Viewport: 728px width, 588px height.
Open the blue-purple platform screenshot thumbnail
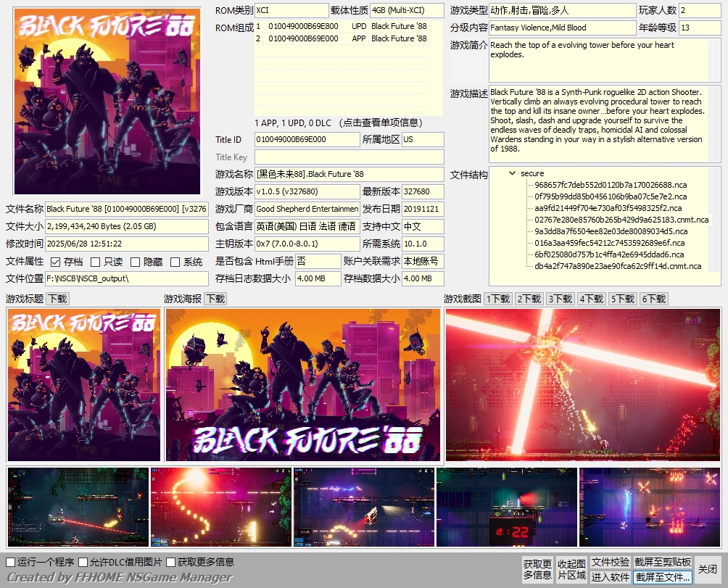pyautogui.click(x=364, y=507)
